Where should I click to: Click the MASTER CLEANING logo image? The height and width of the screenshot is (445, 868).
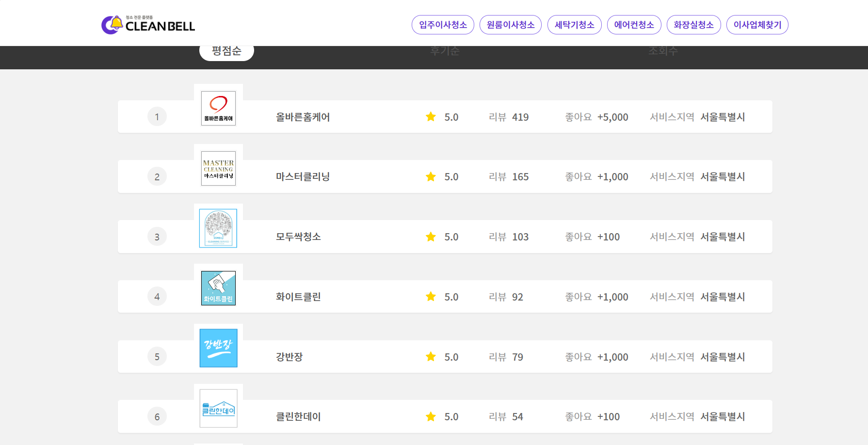[218, 168]
